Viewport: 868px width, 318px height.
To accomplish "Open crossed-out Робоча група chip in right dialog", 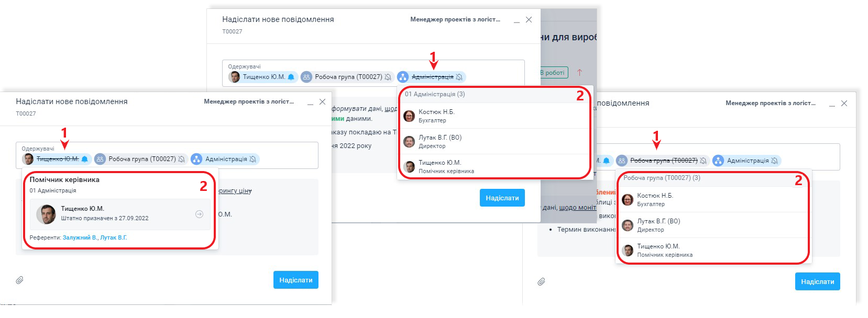I will pyautogui.click(x=664, y=161).
